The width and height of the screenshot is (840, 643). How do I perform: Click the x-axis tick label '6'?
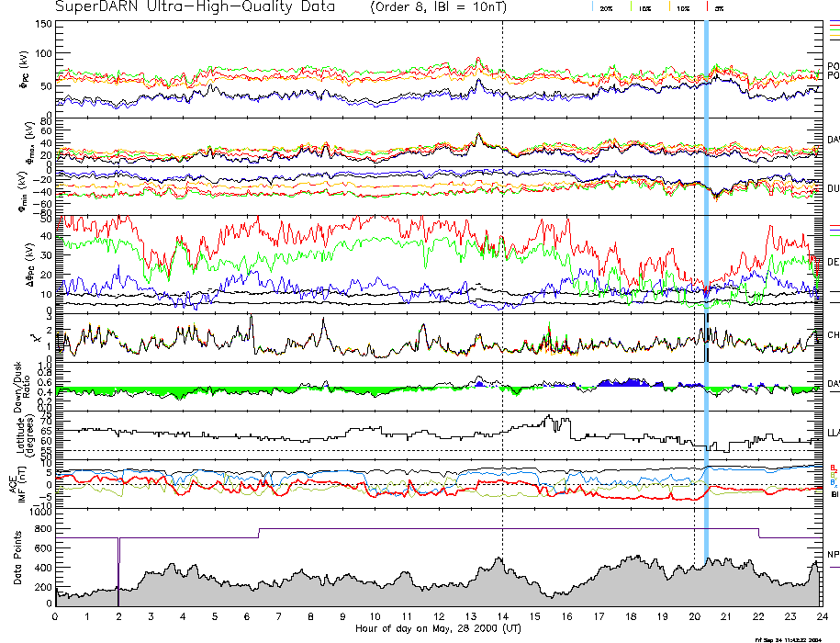(247, 616)
